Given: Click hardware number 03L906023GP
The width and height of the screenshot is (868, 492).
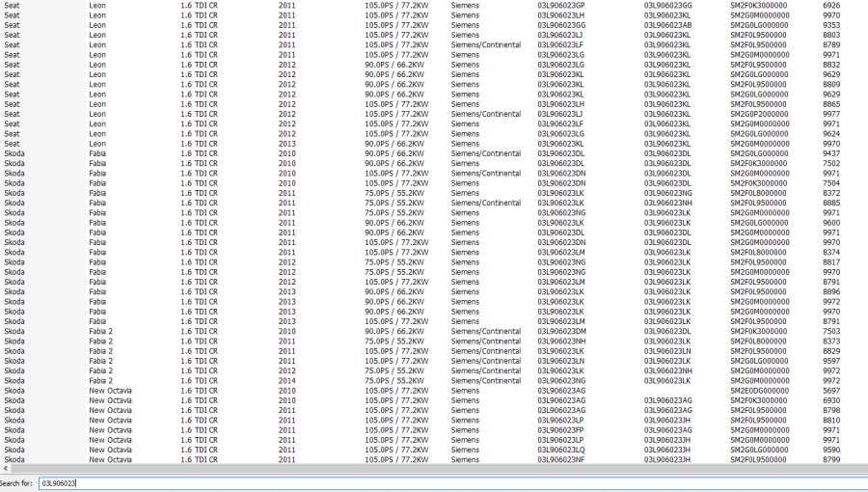Looking at the screenshot, I should (x=560, y=5).
